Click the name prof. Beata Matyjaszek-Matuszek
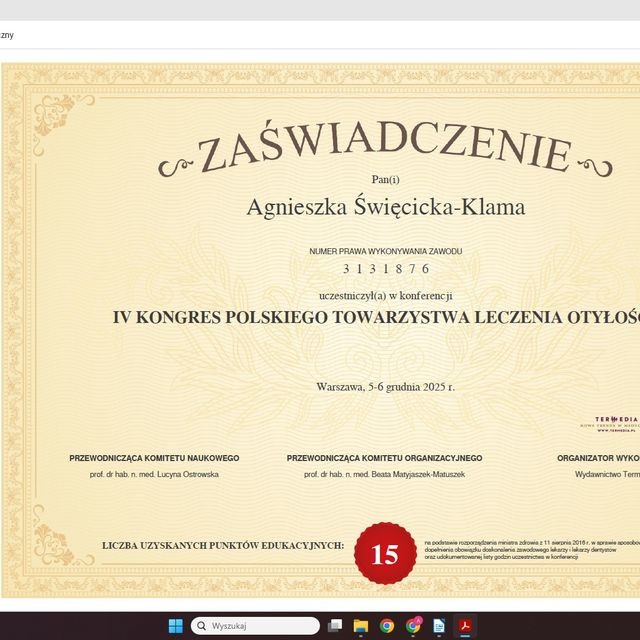Viewport: 640px width, 640px height. point(384,474)
